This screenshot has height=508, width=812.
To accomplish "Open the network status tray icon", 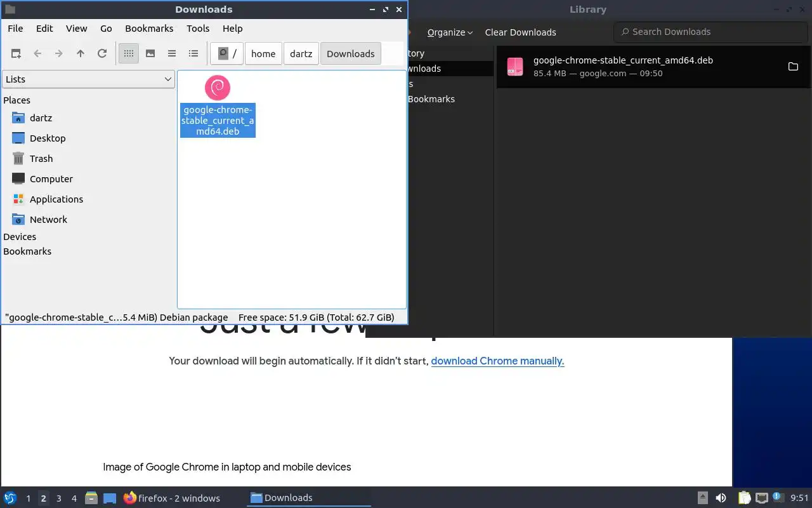I will point(762,498).
